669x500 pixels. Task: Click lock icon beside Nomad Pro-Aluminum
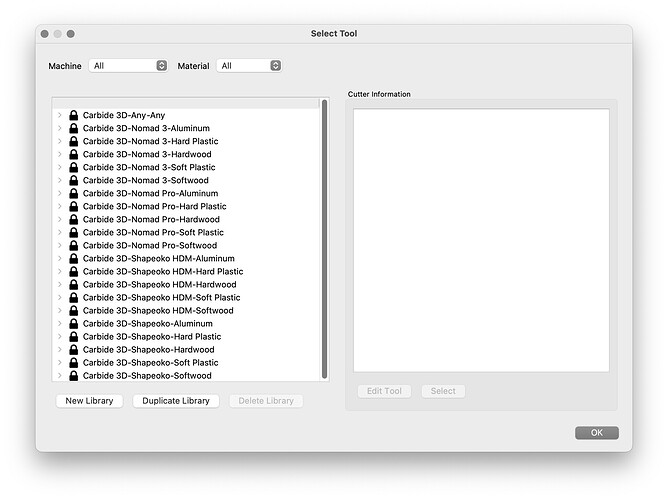click(x=74, y=193)
